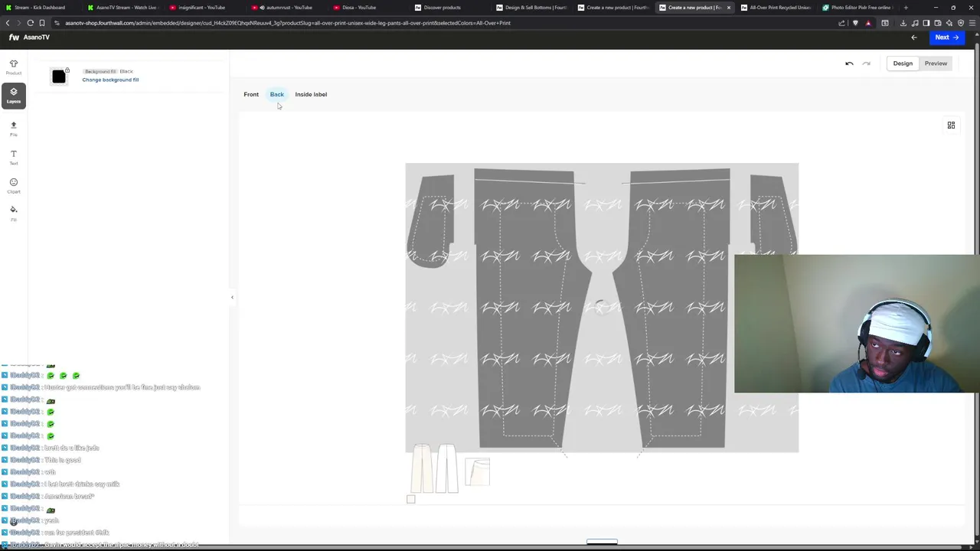
Task: Click the browser address bar URL
Action: [x=287, y=23]
